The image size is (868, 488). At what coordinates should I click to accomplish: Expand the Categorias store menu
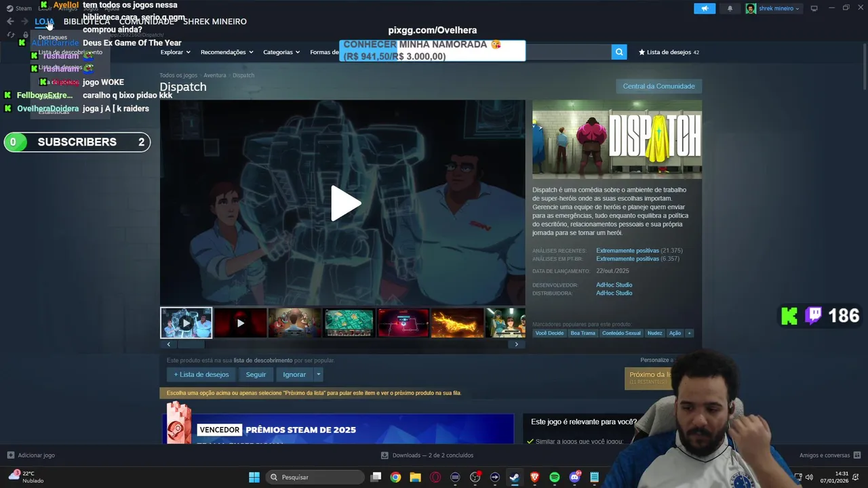[281, 52]
